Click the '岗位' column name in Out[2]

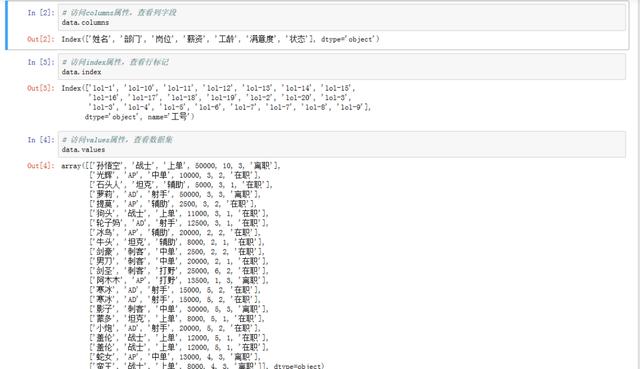click(163, 39)
